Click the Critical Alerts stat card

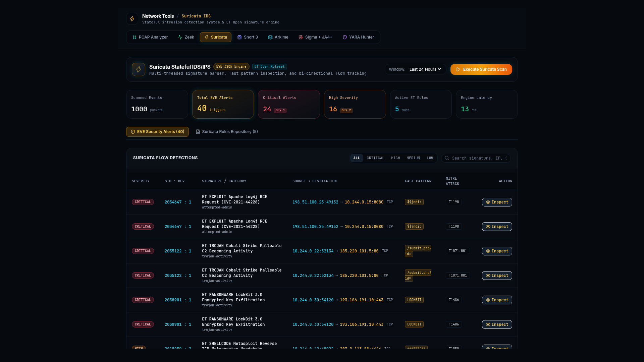coord(289,104)
